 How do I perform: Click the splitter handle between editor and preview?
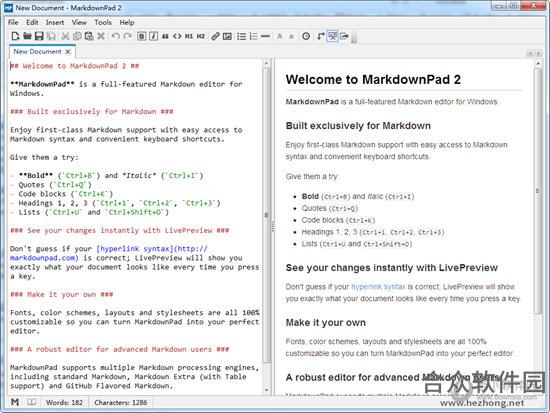[273, 228]
